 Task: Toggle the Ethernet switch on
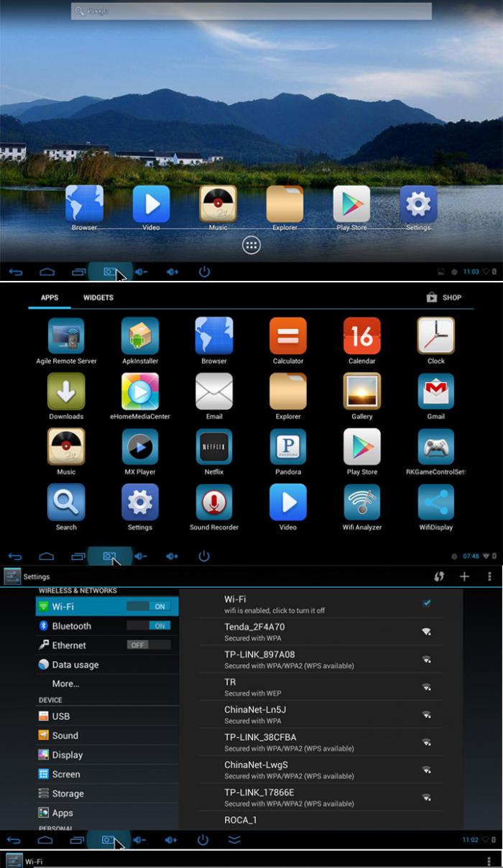(149, 645)
